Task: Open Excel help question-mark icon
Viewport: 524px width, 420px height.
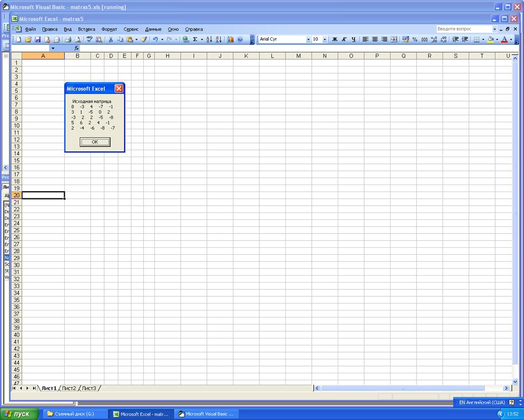Action: 240,40
